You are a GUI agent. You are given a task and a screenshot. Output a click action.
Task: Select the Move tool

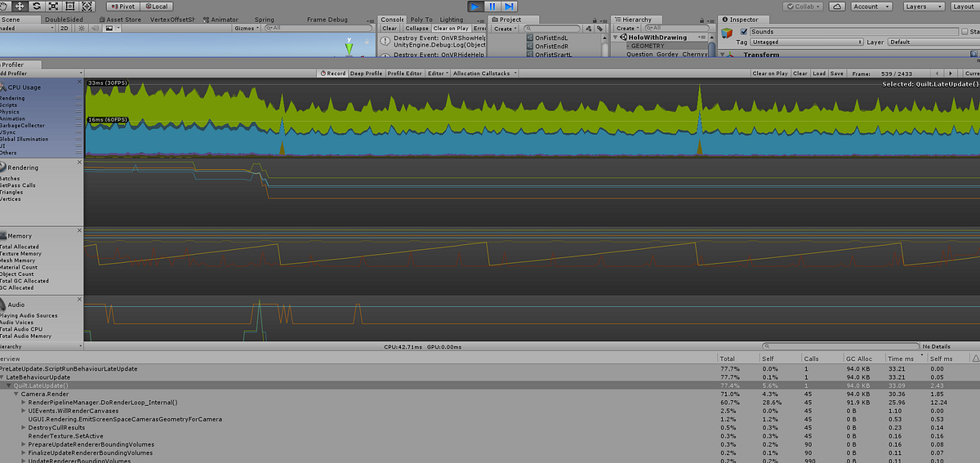point(20,6)
